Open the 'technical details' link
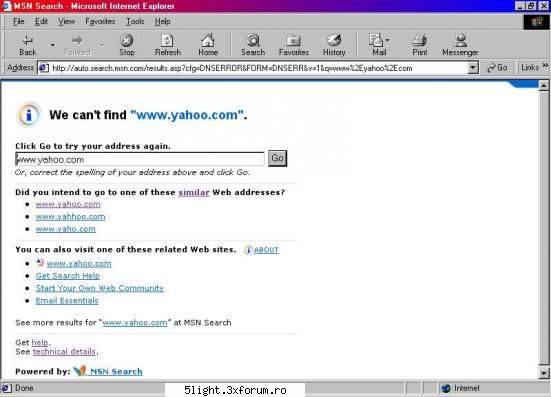The image size is (551, 397). coord(64,352)
